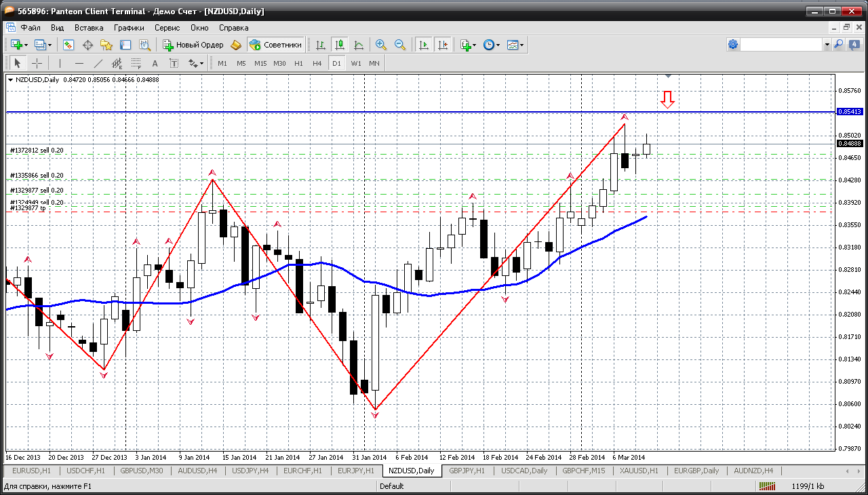Click the Новый Ордер button
The image size is (868, 495).
[x=193, y=45]
